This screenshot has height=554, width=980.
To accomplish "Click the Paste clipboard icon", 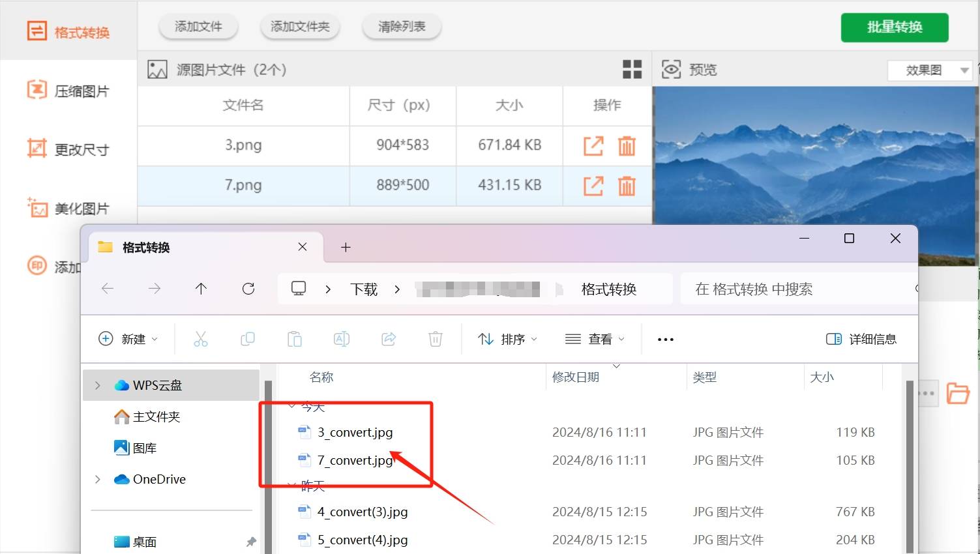I will tap(295, 339).
